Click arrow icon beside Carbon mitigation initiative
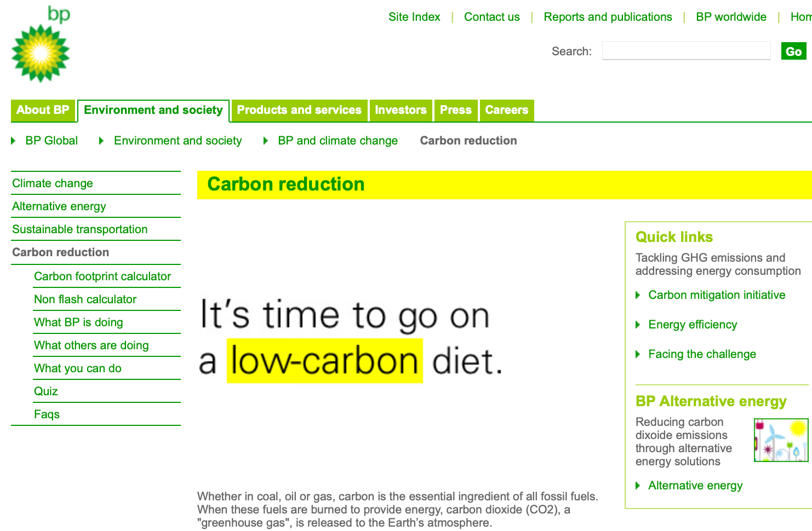This screenshot has width=812, height=531. [x=638, y=295]
